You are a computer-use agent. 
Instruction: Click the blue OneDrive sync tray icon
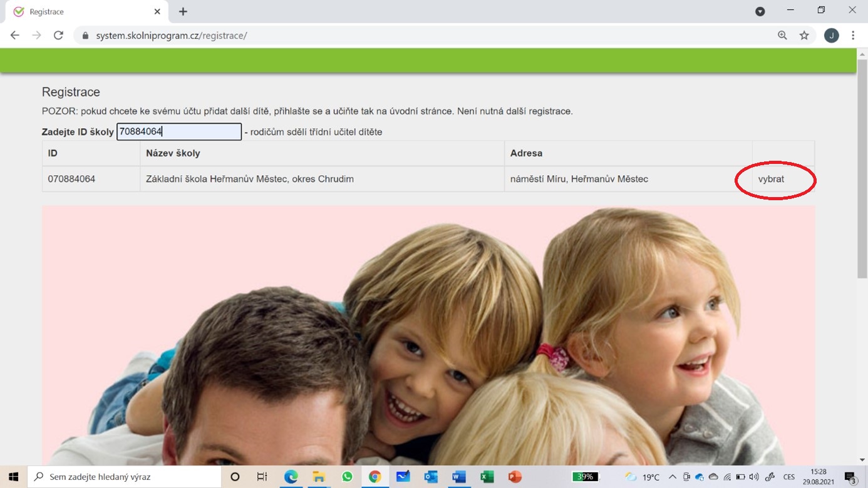(x=700, y=477)
